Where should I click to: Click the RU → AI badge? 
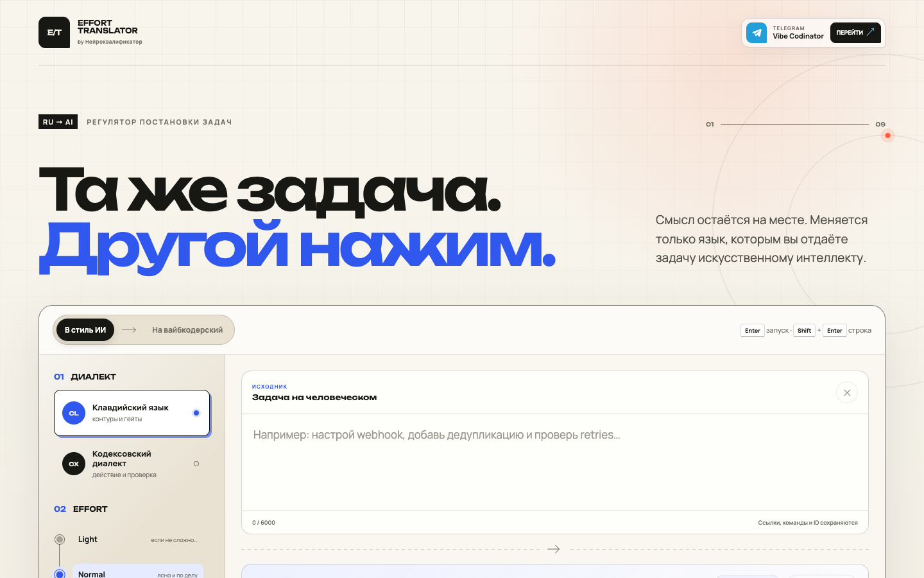58,122
